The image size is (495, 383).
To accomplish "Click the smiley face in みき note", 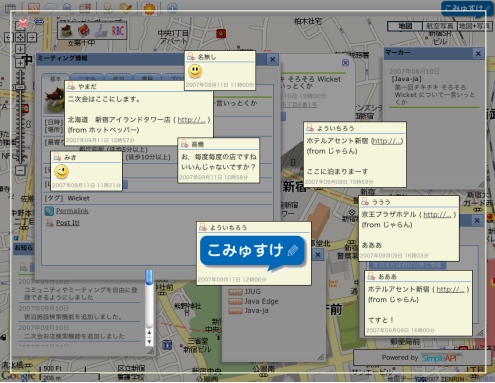I will [61, 172].
